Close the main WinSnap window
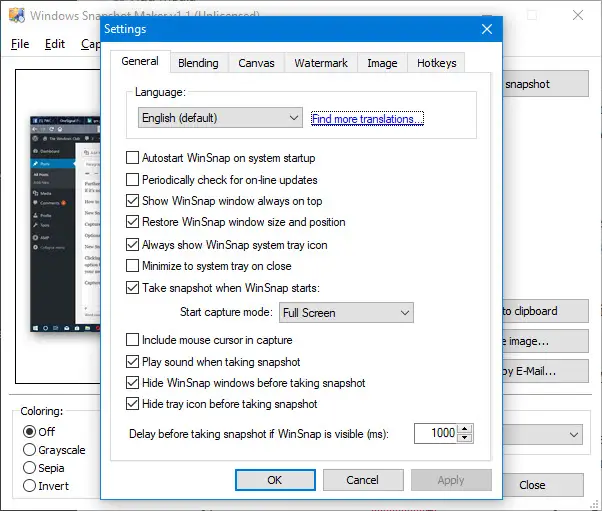 click(x=578, y=15)
